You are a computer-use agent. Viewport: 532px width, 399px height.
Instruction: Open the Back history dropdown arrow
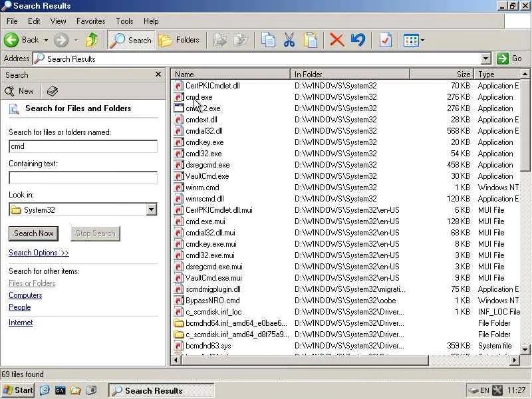coord(46,41)
